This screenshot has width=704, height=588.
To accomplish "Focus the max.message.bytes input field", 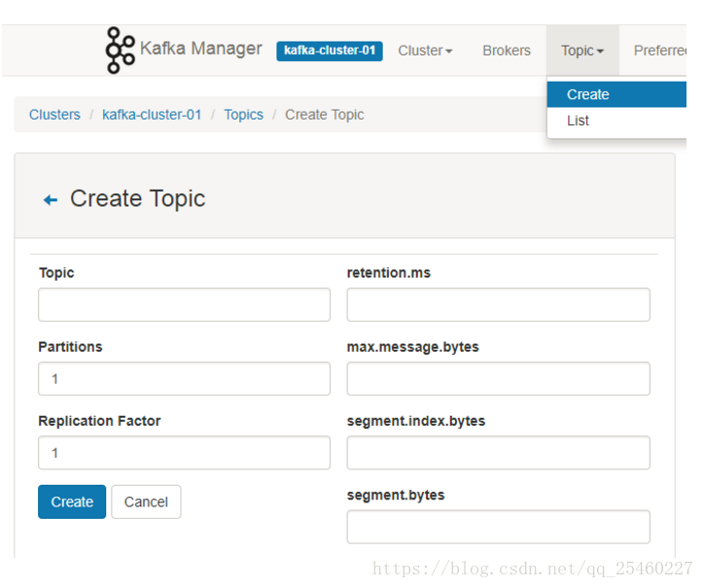I will pyautogui.click(x=499, y=379).
